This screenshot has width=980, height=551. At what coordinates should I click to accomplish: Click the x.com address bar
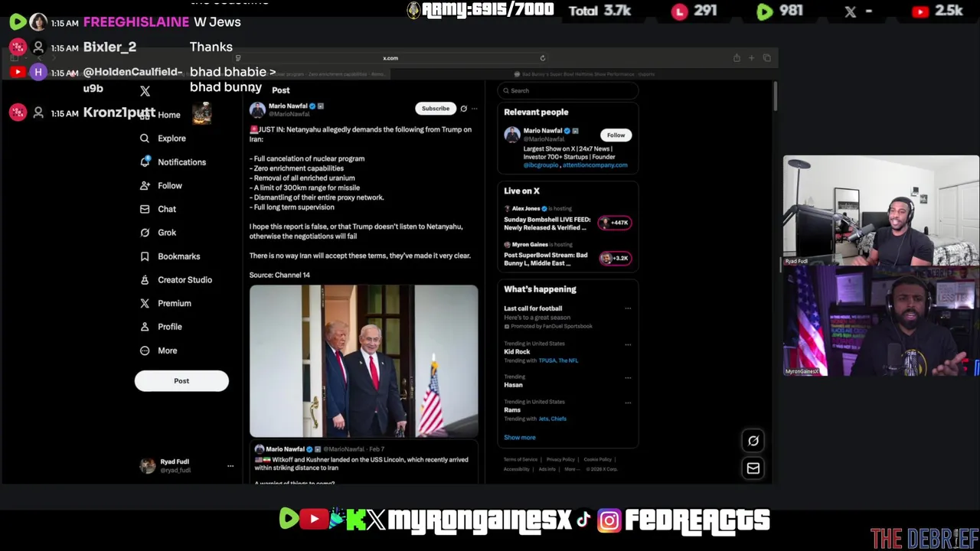point(390,58)
